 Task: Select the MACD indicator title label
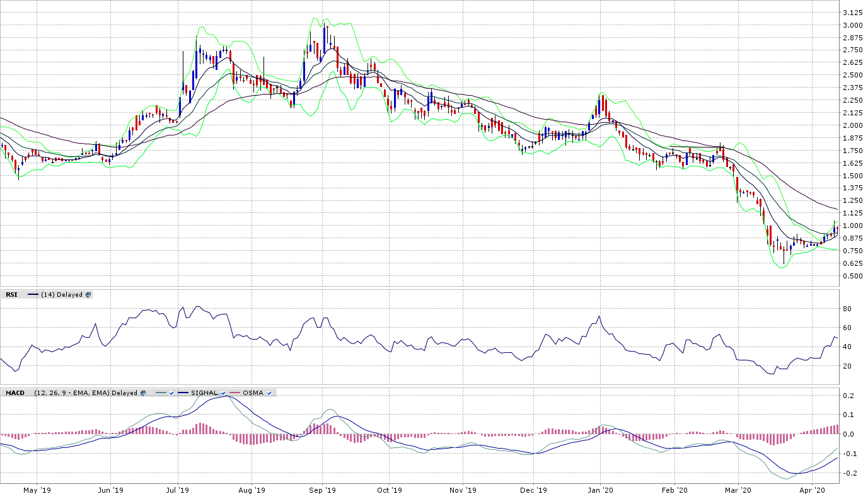pyautogui.click(x=14, y=393)
